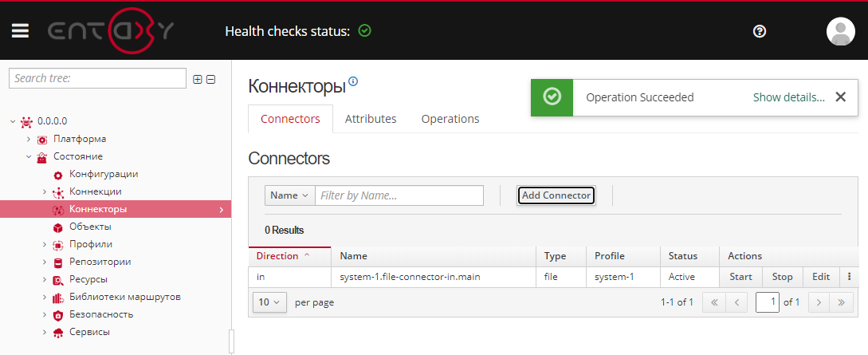Dismiss the Operation Succeeded notification
This screenshot has height=355, width=868.
(x=840, y=97)
